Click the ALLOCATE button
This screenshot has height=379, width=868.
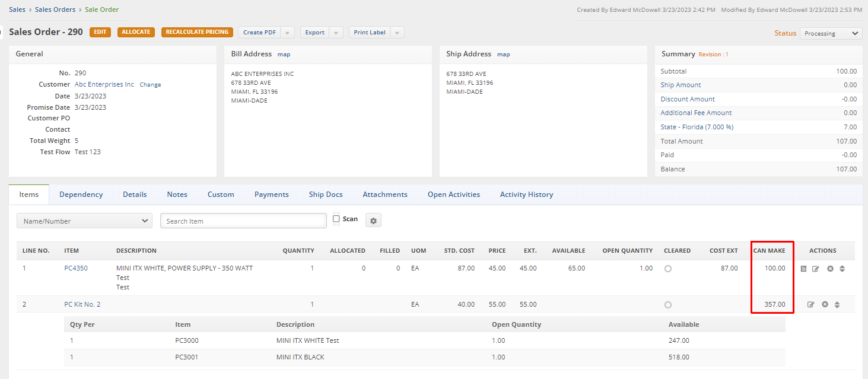(136, 32)
